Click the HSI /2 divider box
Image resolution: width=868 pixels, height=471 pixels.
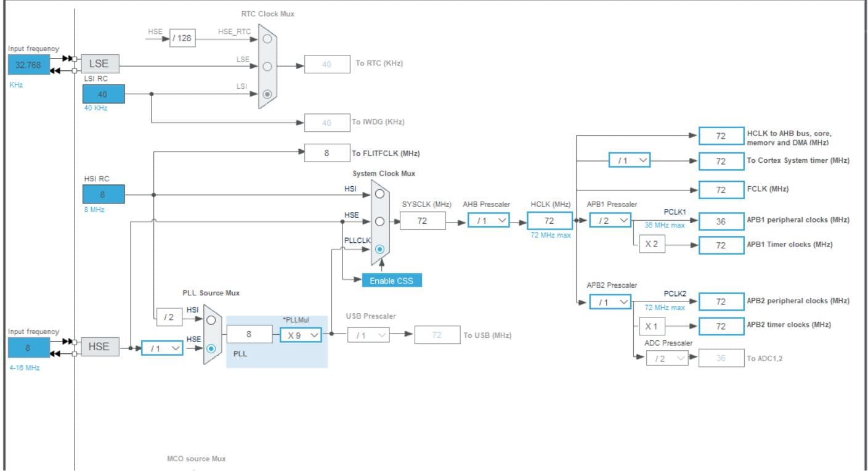169,317
